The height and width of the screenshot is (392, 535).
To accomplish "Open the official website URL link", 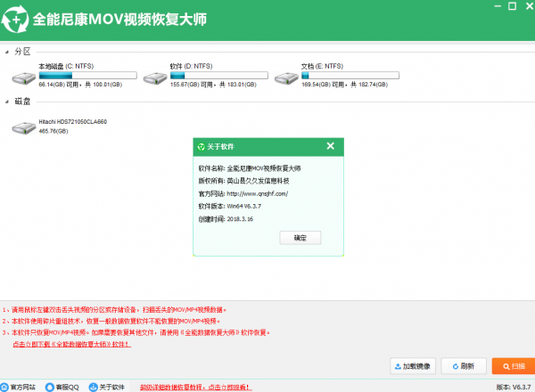I will pos(257,193).
